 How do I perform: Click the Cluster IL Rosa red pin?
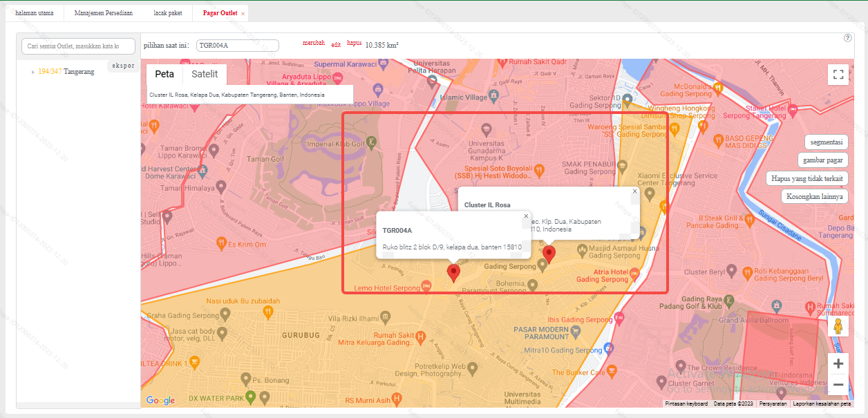click(x=549, y=254)
